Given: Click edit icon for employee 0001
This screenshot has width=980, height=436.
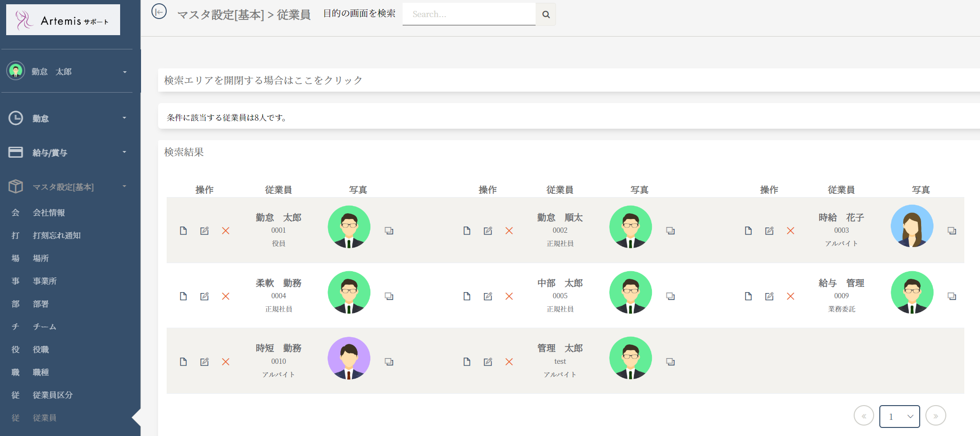Looking at the screenshot, I should coord(204,231).
